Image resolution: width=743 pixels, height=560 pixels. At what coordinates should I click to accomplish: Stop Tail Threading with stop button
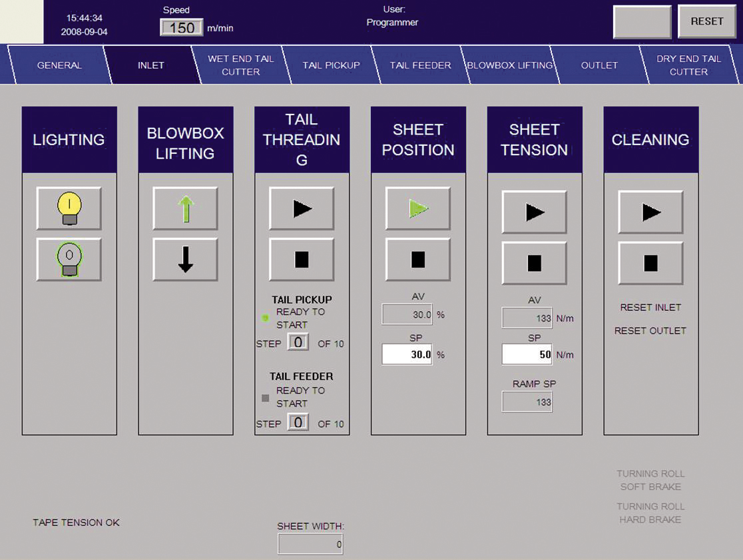coord(302,260)
